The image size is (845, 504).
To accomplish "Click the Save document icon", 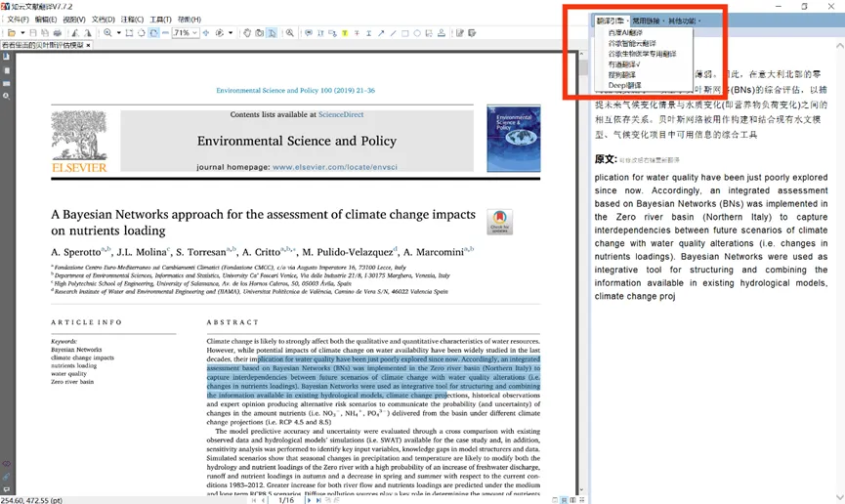I will [x=33, y=33].
